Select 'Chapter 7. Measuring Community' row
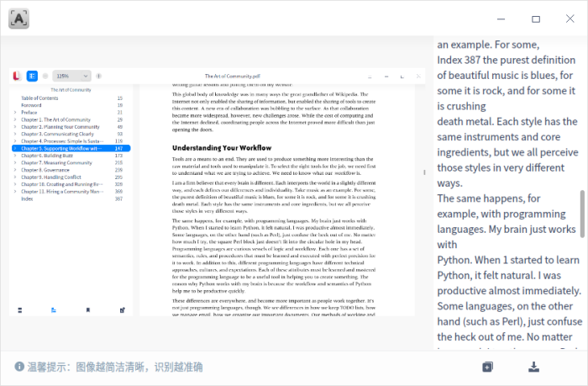588x386 pixels. 71,162
